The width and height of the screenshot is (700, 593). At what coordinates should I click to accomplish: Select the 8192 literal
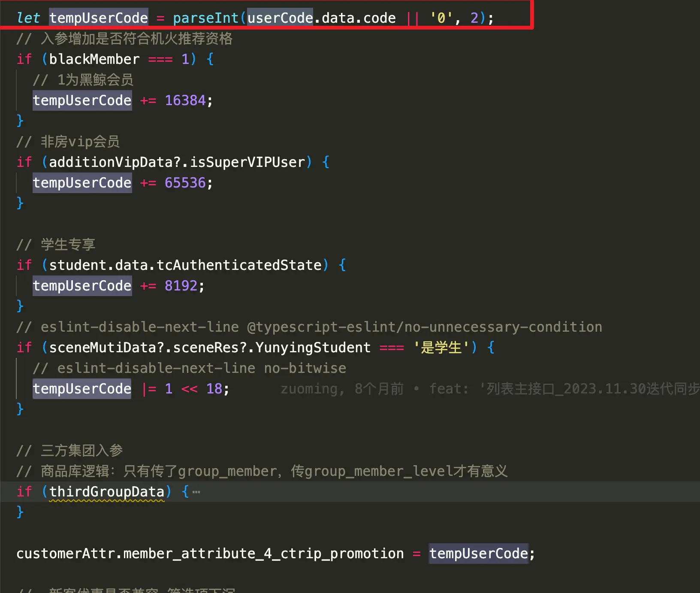180,285
